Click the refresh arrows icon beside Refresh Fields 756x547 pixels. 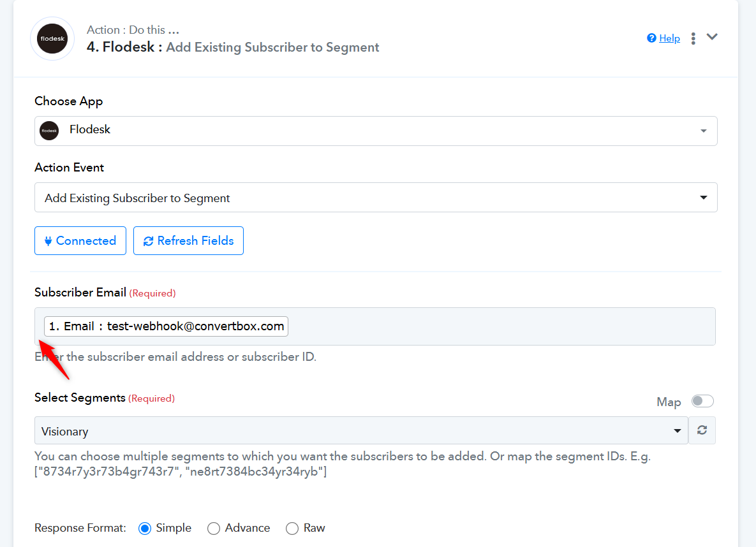click(x=149, y=241)
